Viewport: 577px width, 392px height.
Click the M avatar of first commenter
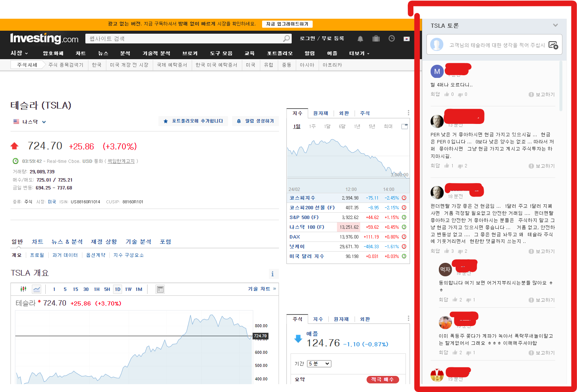[437, 71]
